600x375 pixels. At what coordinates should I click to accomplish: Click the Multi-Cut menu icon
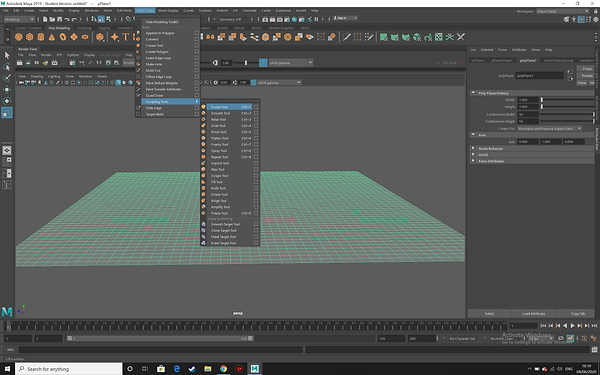point(138,70)
